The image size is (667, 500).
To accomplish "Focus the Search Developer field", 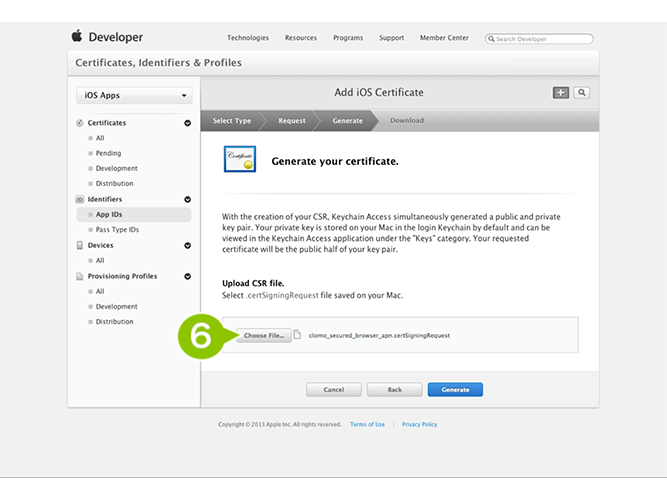I will pyautogui.click(x=539, y=39).
